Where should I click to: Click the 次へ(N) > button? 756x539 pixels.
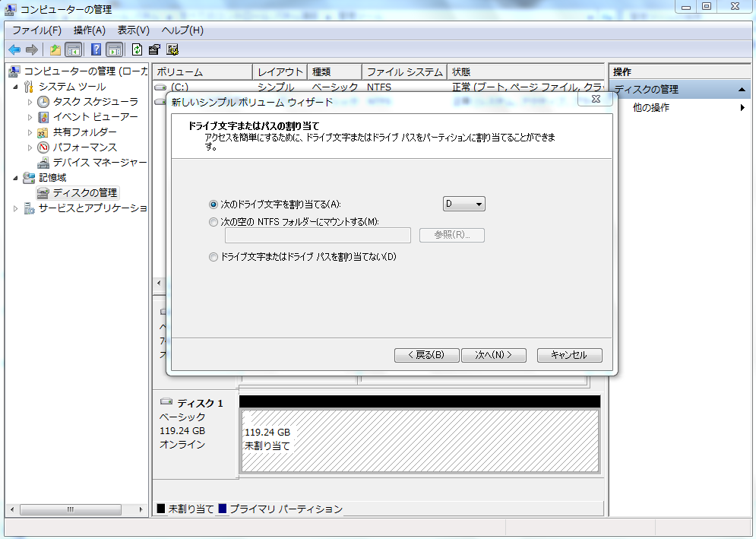click(493, 355)
